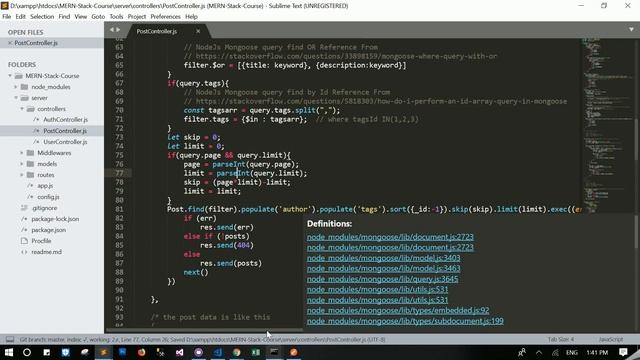Expand the Middlewares folder
The width and height of the screenshot is (640, 360).
(22, 153)
